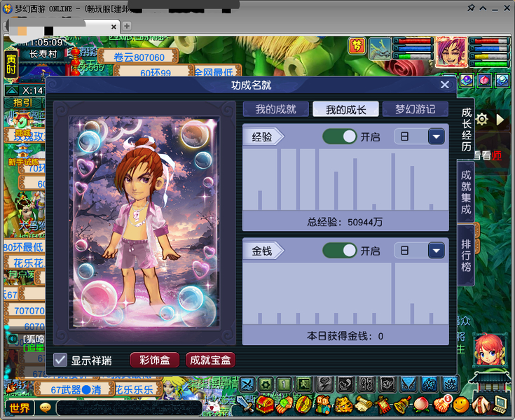515x420 pixels.
Task: Close the 功成名就 dialog
Action: (x=445, y=85)
